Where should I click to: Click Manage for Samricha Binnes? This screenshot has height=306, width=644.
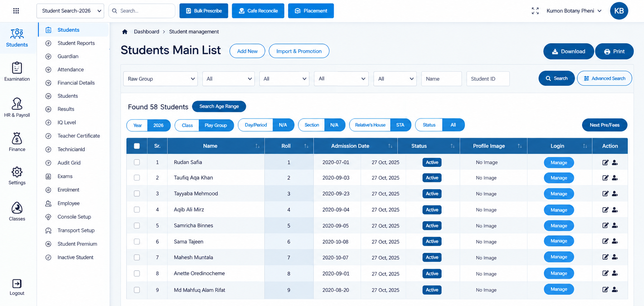(559, 226)
